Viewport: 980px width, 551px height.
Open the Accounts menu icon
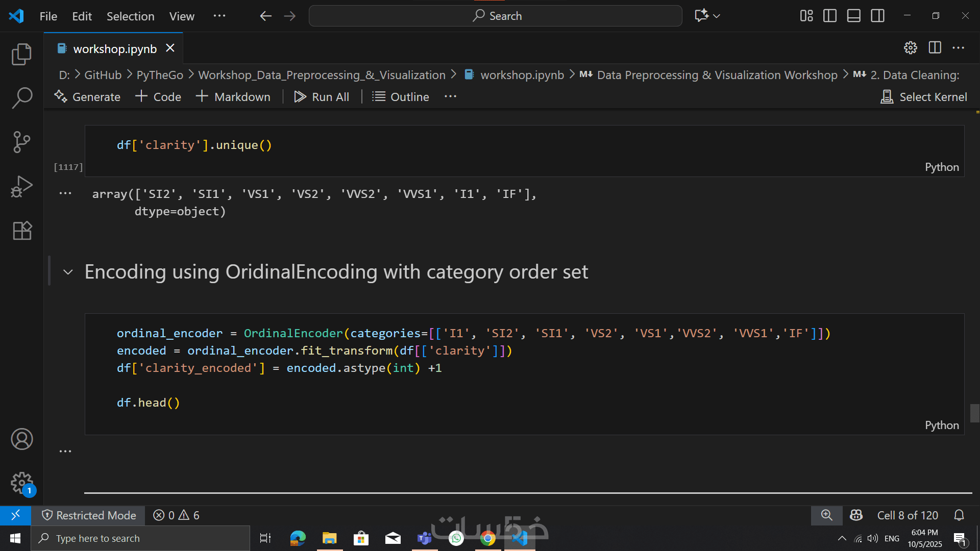tap(21, 439)
